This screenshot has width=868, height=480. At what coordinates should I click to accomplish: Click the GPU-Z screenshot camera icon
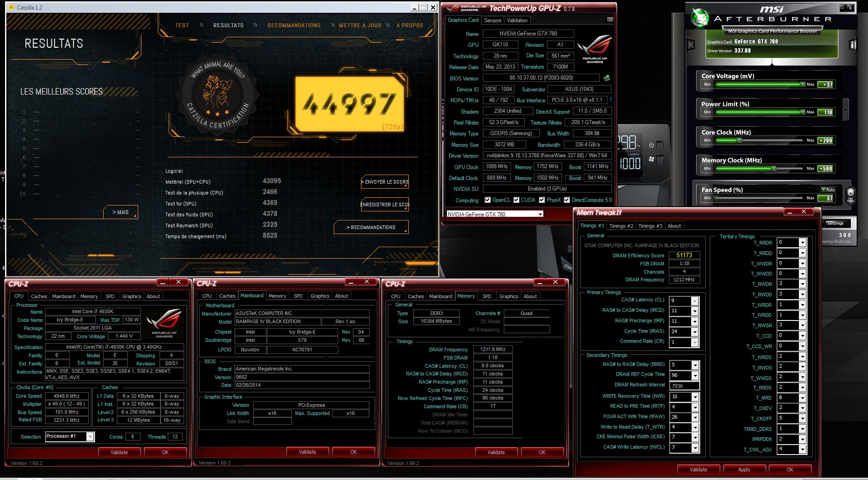point(610,20)
